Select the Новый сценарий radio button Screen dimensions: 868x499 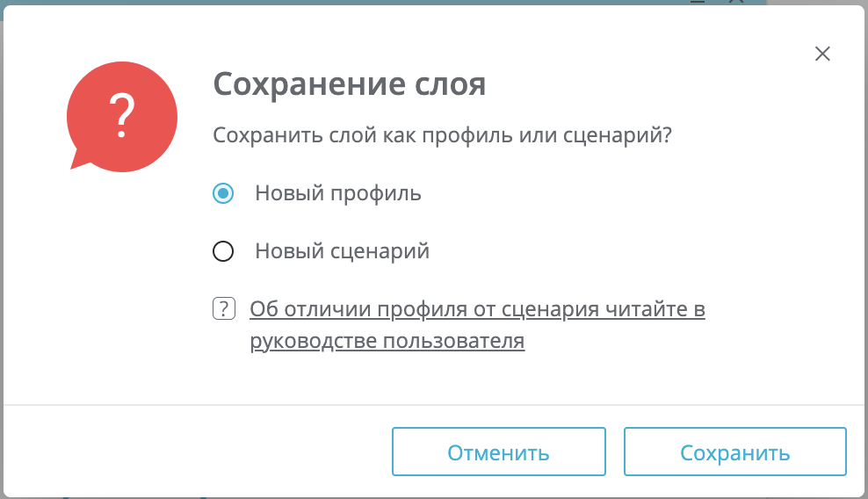[x=223, y=251]
